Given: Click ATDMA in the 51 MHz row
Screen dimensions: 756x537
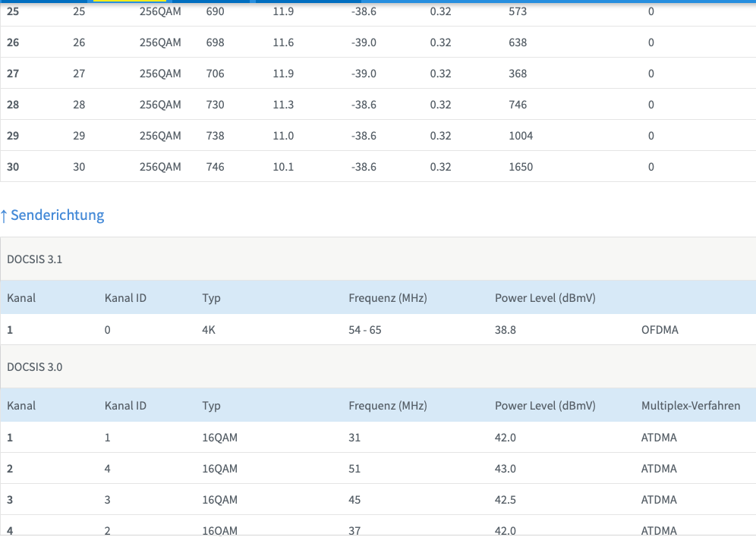Looking at the screenshot, I should point(659,469).
